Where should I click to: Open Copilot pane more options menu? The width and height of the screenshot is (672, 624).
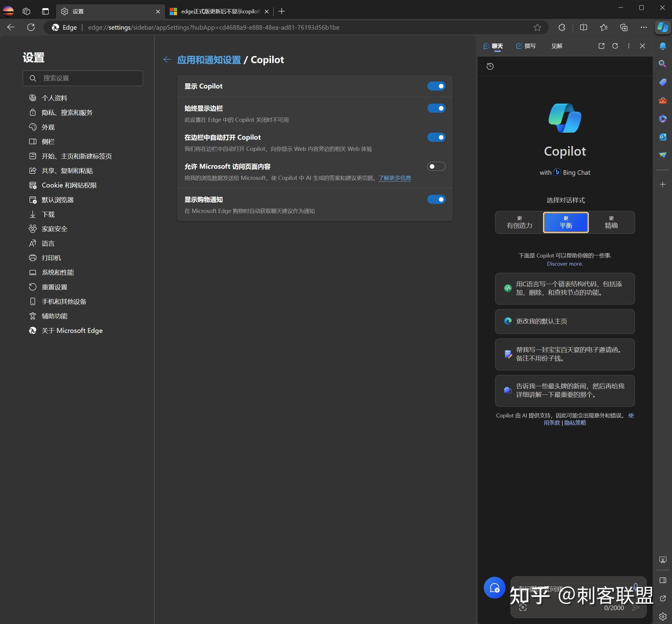point(629,46)
